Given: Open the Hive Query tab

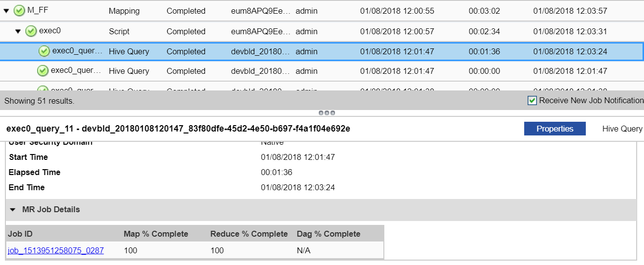Looking at the screenshot, I should click(x=622, y=129).
